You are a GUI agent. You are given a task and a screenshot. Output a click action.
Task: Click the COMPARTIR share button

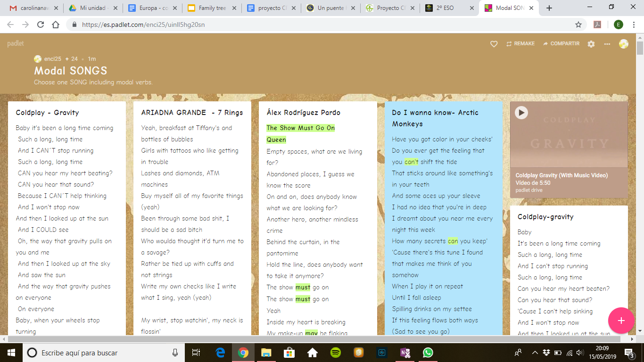pos(561,44)
